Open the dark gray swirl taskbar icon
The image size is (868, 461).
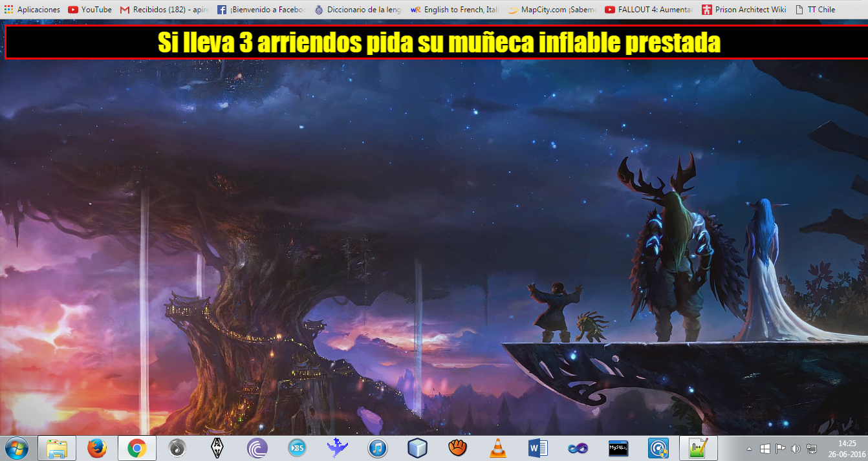(x=177, y=447)
